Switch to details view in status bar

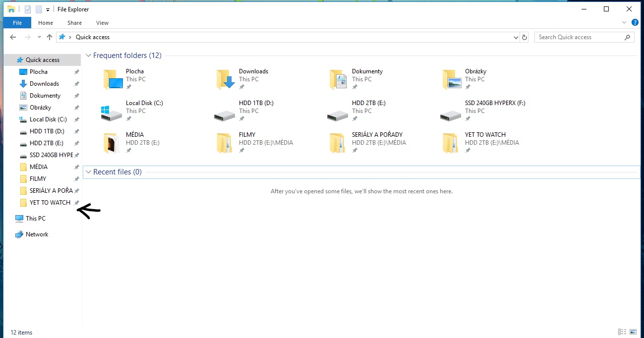622,332
